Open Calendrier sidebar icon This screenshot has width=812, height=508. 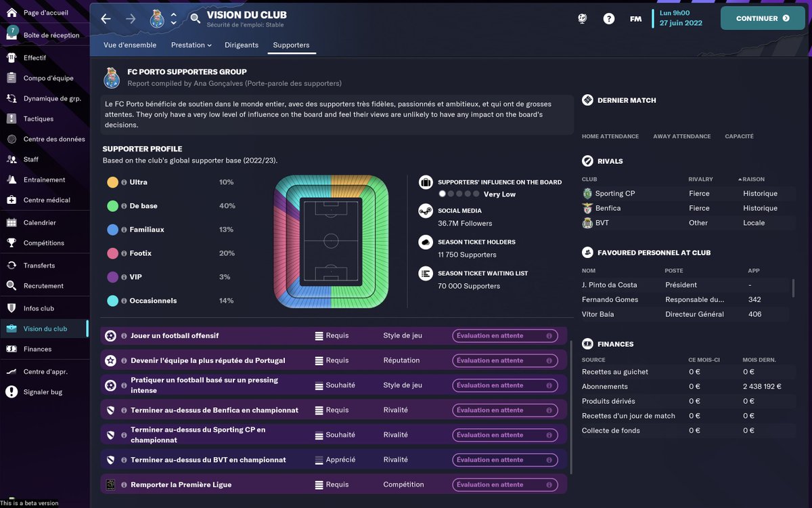coord(12,222)
